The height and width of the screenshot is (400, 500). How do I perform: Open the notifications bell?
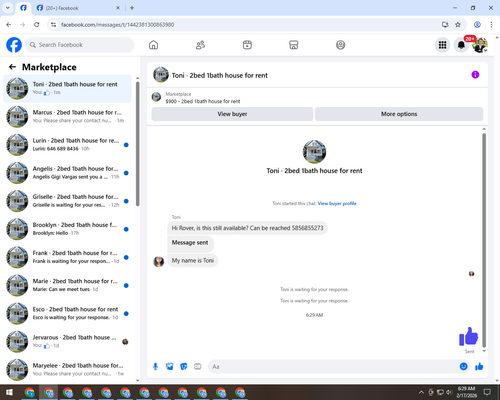point(461,45)
